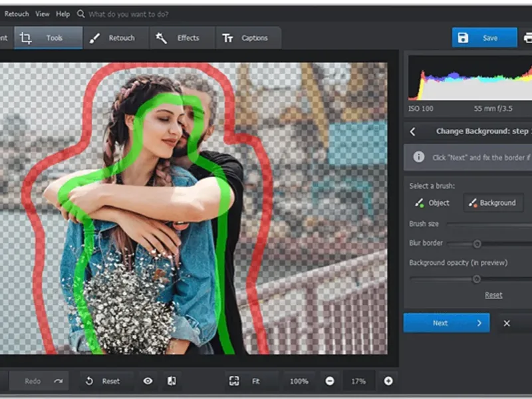Select the Background brush
532x399 pixels.
[x=491, y=203]
